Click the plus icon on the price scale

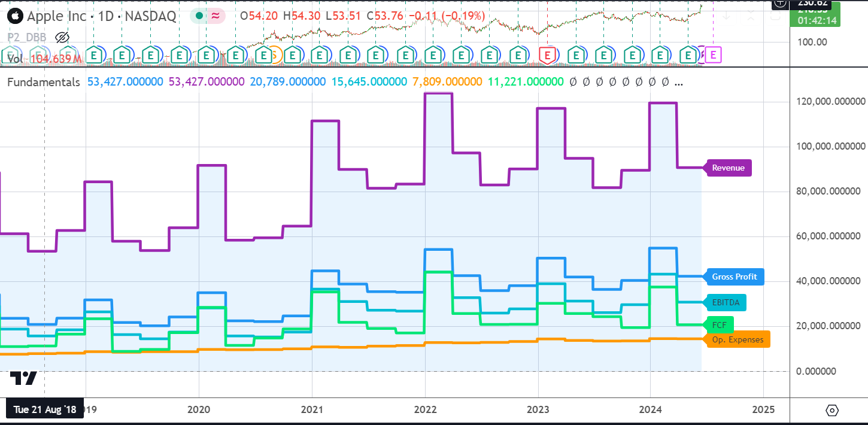coord(779,3)
